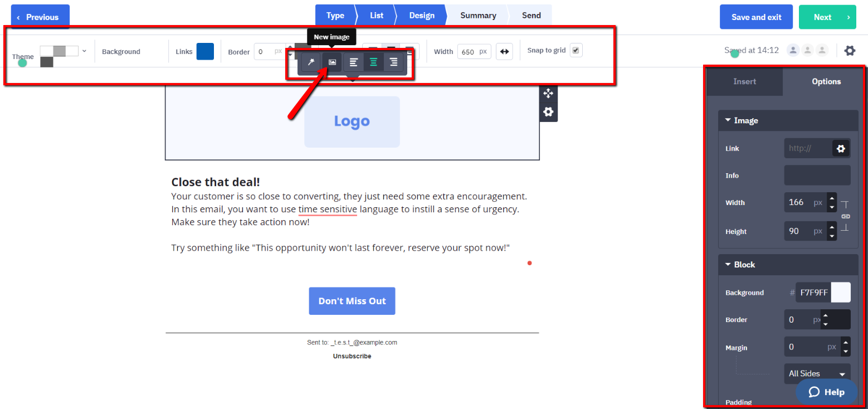This screenshot has height=409, width=868.
Task: Open the link settings gear in the Image panel
Action: [840, 148]
